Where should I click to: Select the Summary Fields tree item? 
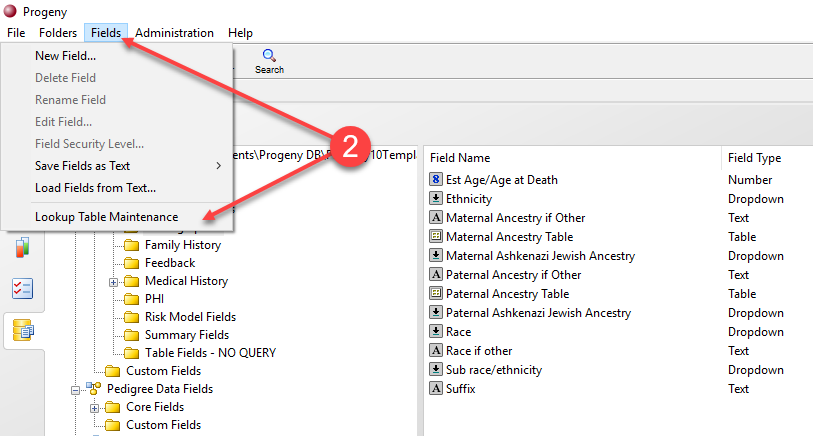187,335
